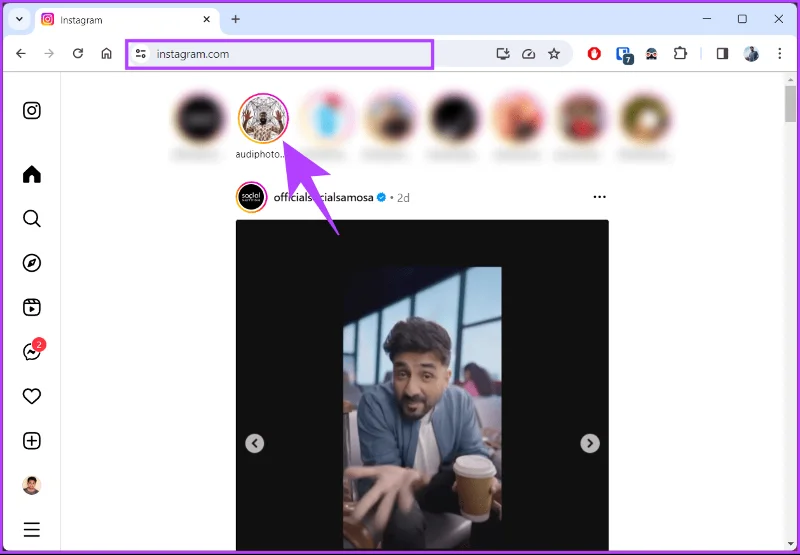
Task: Bookmark this page with star icon
Action: 554,54
